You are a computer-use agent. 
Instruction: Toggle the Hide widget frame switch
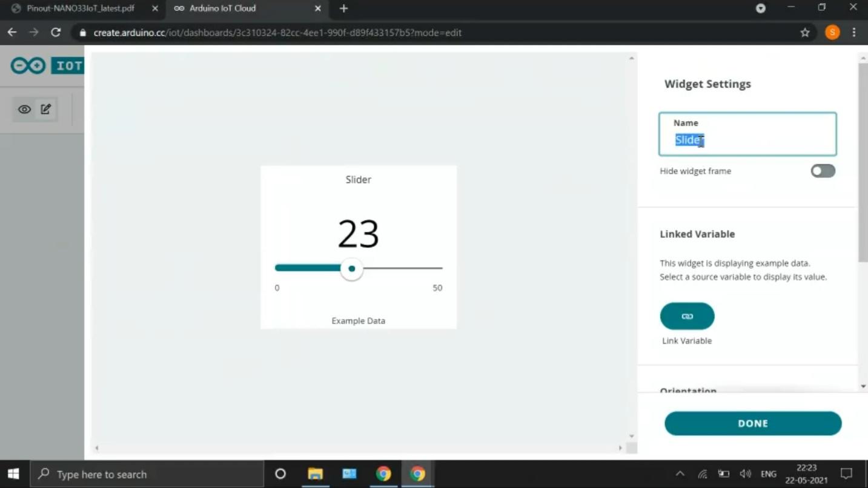[x=823, y=171]
